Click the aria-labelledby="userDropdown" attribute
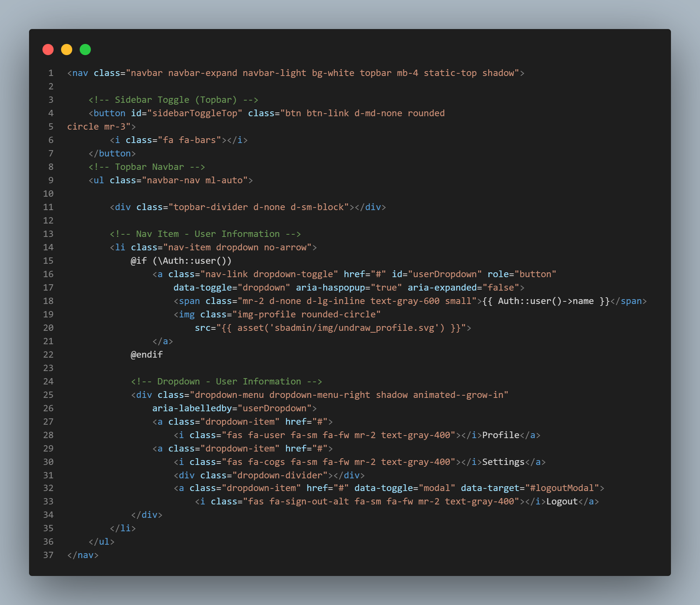700x605 pixels. tap(232, 408)
